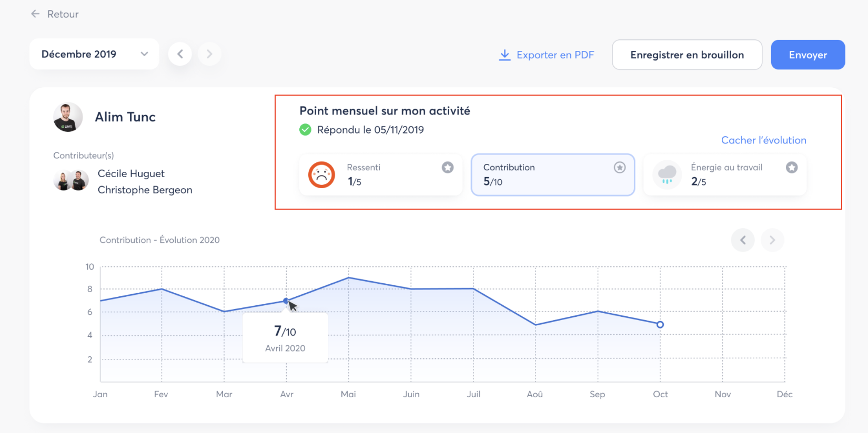Click the back arrow next to Retour
This screenshot has width=868, height=433.
(x=35, y=14)
